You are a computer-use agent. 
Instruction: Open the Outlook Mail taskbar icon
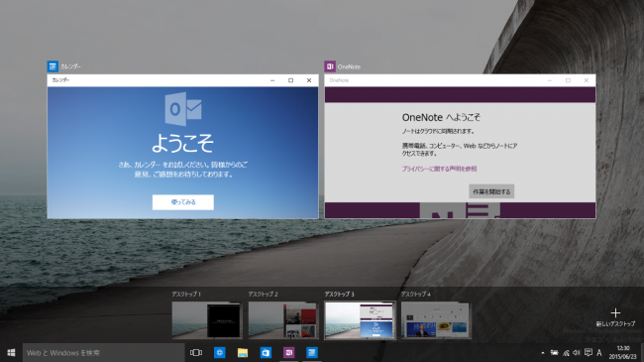266,352
